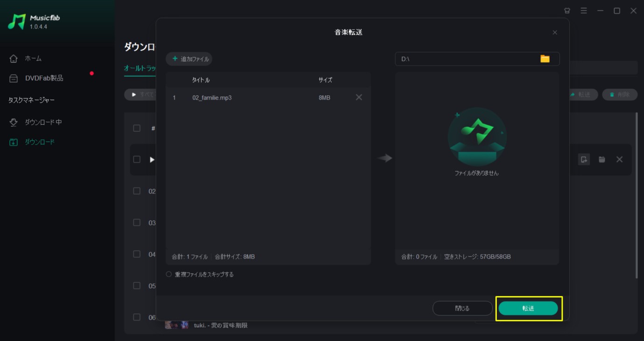Check the checkbox for track 06
The width and height of the screenshot is (644, 341).
137,317
